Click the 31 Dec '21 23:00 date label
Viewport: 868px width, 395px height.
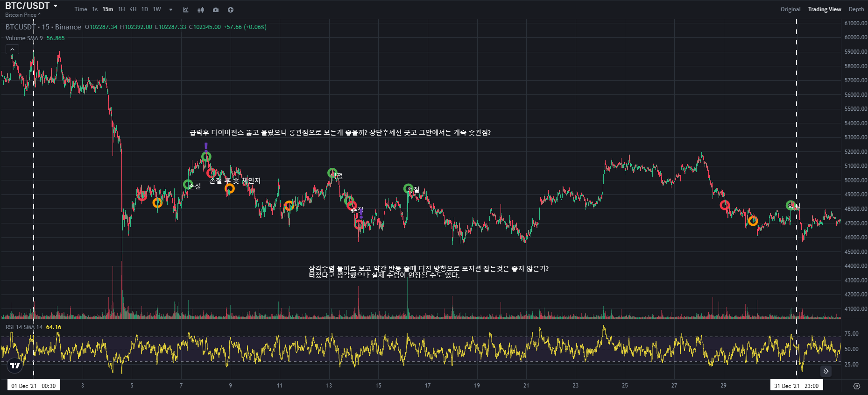(x=797, y=386)
